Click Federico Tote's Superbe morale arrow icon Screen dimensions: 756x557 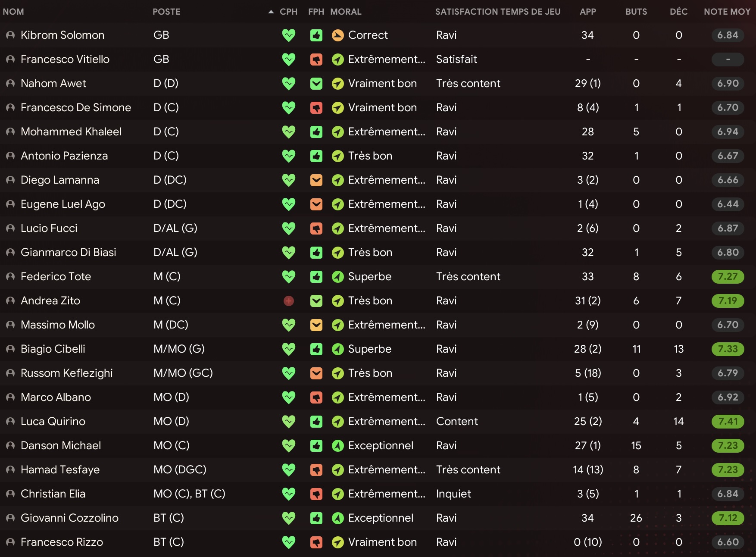pyautogui.click(x=338, y=277)
